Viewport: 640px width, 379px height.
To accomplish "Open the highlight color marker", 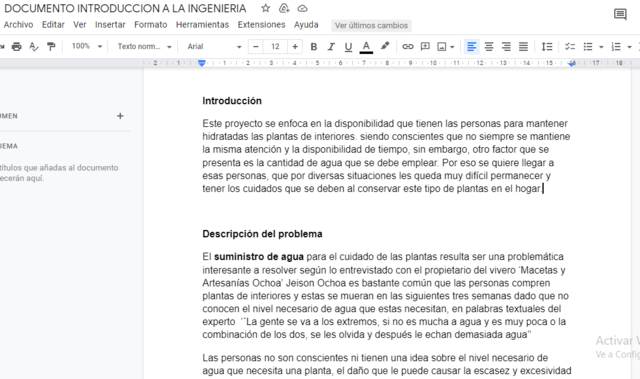I will [384, 46].
